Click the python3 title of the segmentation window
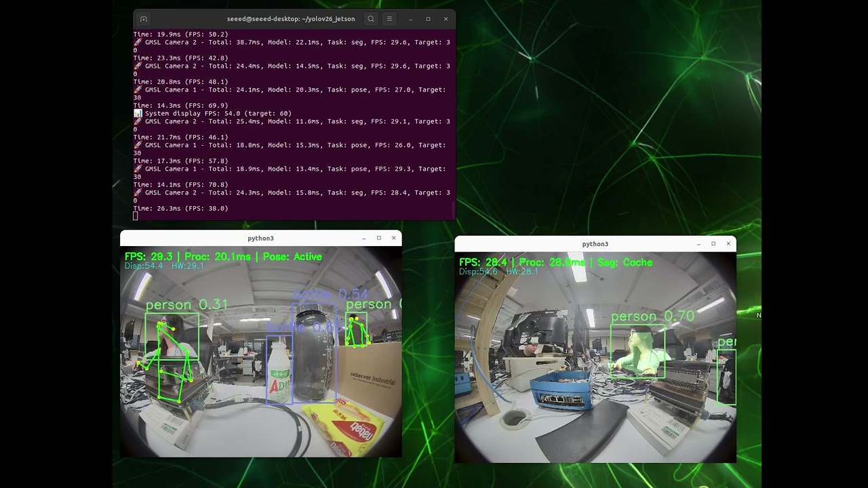868x488 pixels. tap(595, 244)
